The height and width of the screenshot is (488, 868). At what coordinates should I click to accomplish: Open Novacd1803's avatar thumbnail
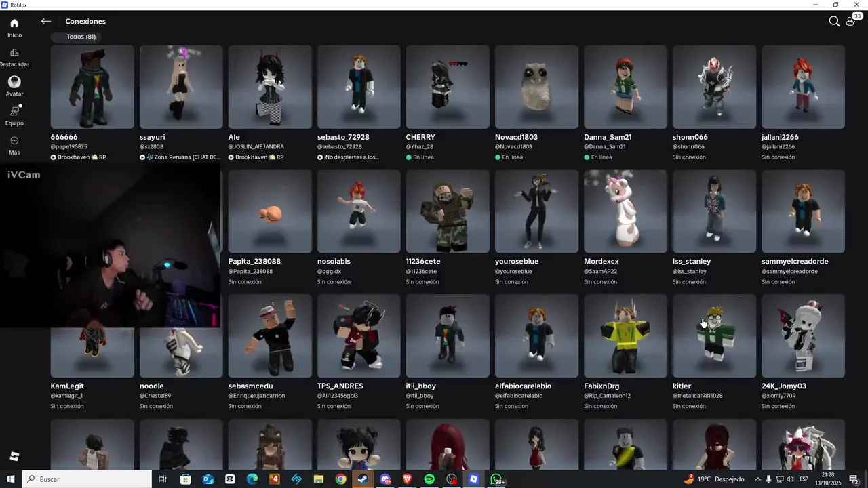tap(536, 87)
